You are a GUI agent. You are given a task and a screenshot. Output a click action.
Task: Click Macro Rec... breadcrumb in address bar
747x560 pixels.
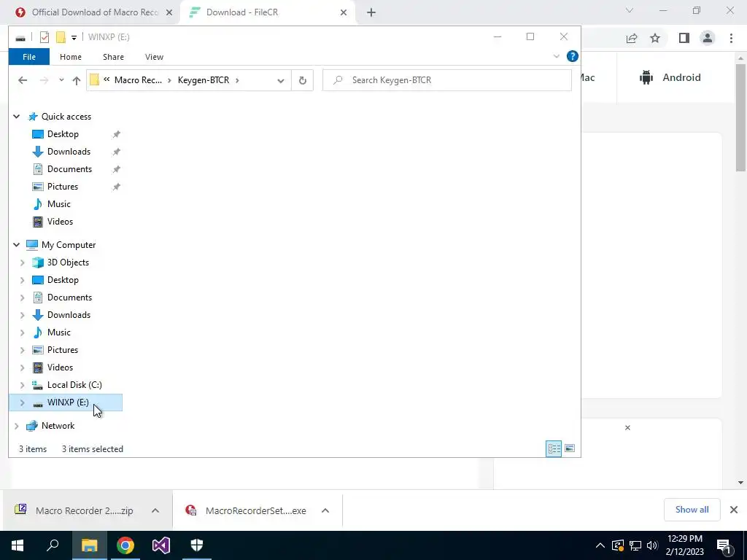[138, 80]
